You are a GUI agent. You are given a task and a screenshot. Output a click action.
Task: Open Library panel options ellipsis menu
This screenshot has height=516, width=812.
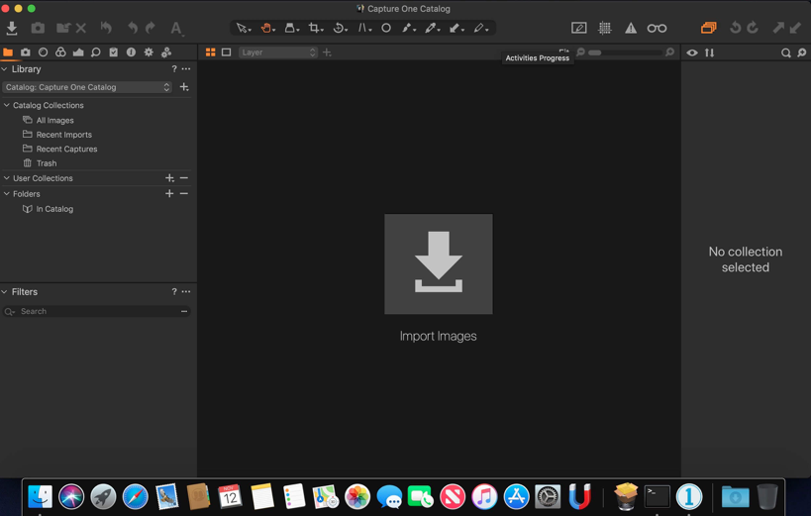pos(186,69)
